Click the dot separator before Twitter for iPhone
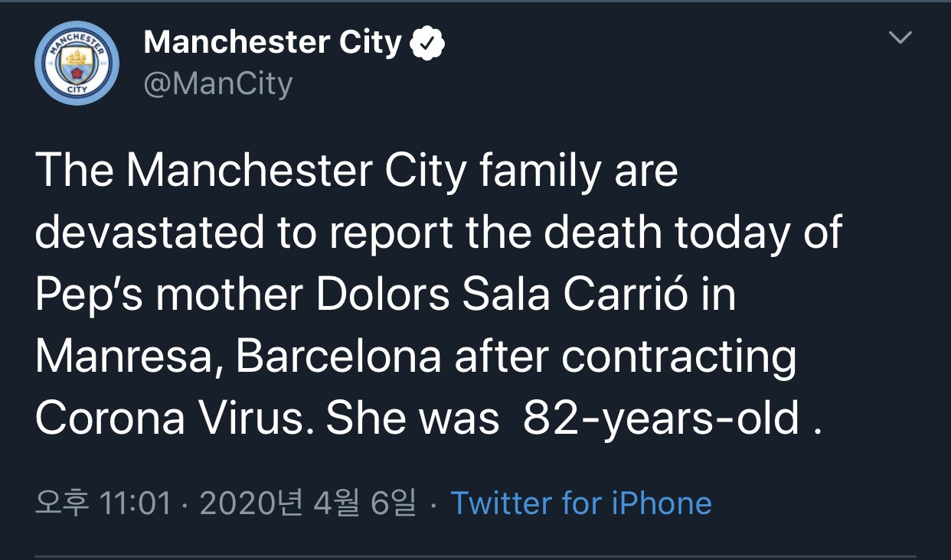Image resolution: width=951 pixels, height=560 pixels. (433, 504)
